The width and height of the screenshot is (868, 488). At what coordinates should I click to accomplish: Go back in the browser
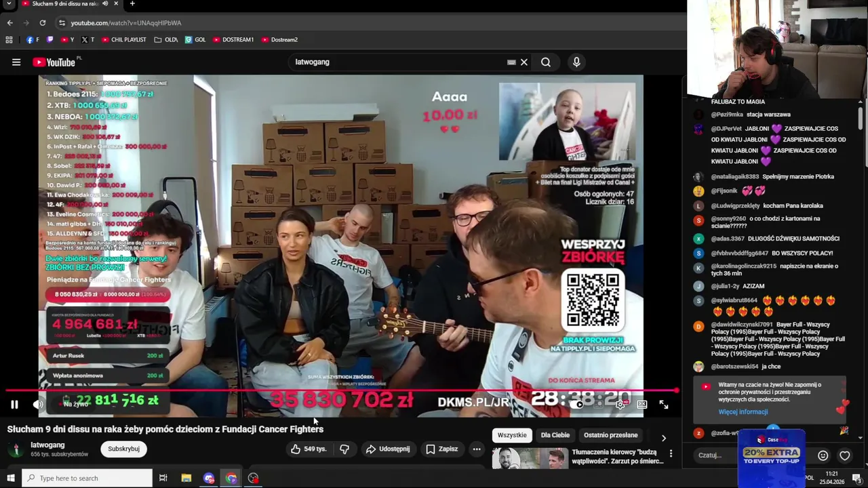[9, 22]
